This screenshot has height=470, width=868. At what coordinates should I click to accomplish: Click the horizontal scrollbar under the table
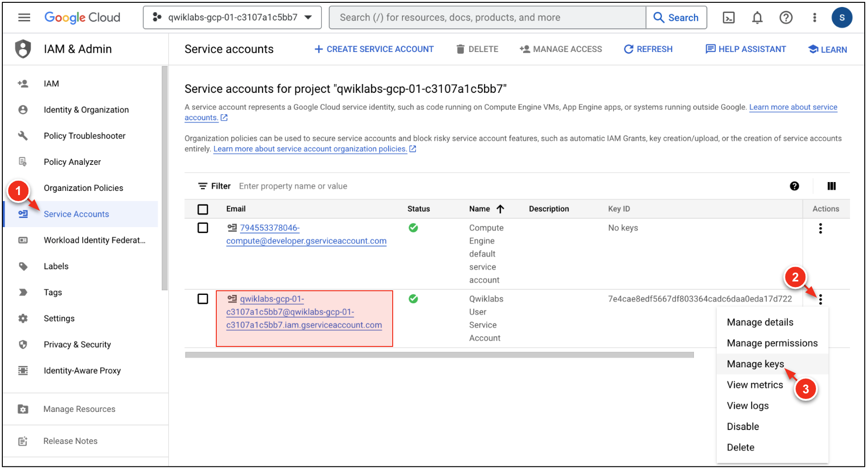pos(439,355)
